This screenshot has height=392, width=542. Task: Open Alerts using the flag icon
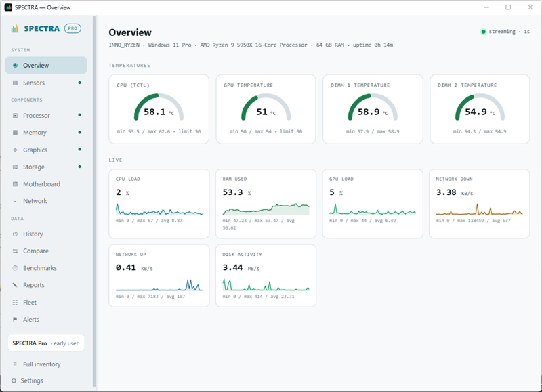(15, 319)
